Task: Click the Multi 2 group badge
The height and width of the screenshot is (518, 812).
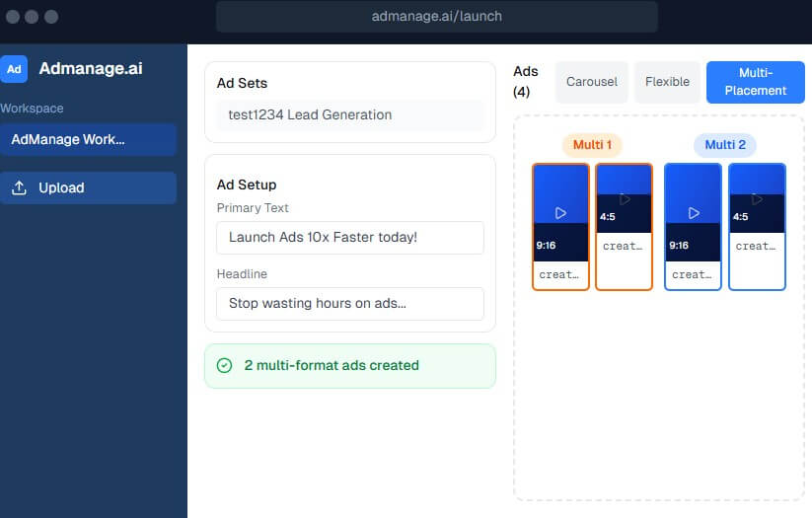Action: click(725, 145)
